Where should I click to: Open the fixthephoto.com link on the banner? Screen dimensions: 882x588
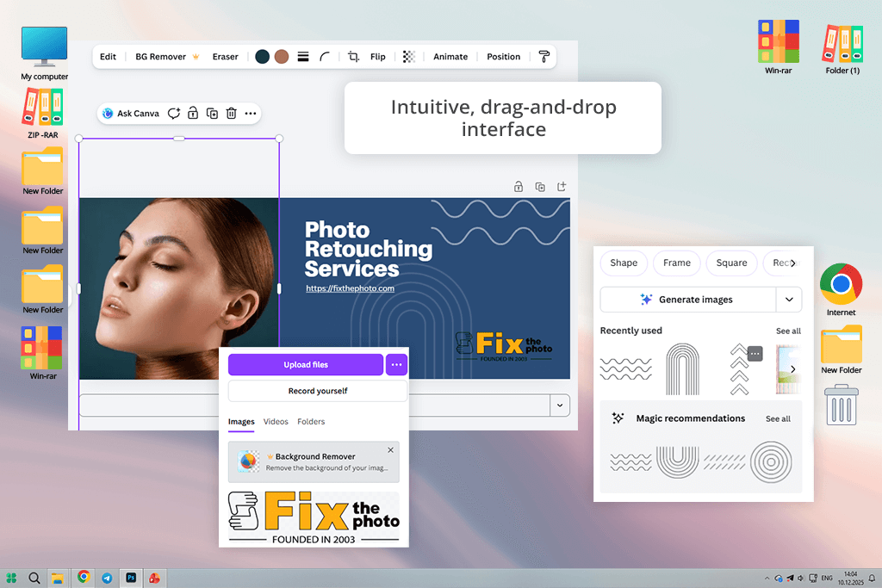[350, 288]
